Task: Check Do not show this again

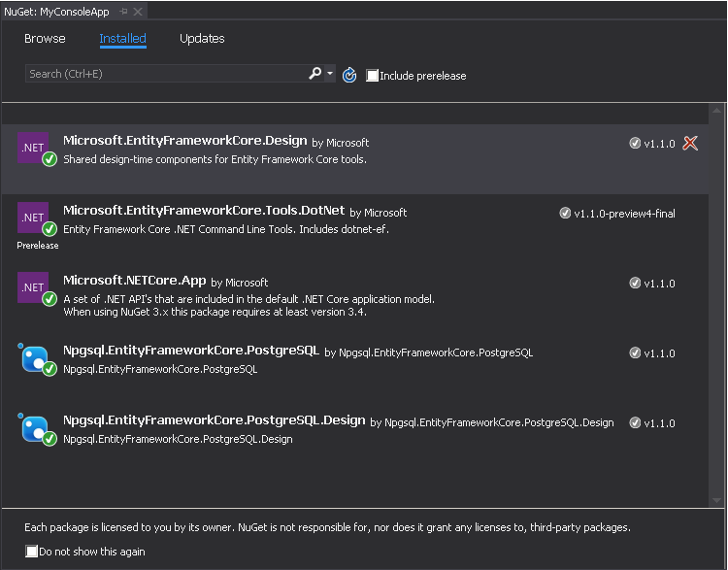Action: click(32, 552)
